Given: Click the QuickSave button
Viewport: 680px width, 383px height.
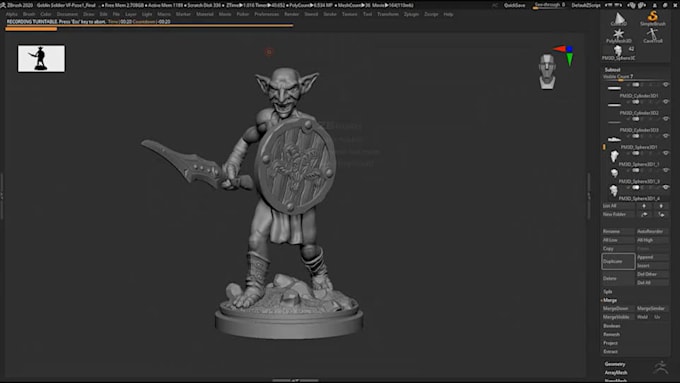Looking at the screenshot, I should (x=514, y=5).
